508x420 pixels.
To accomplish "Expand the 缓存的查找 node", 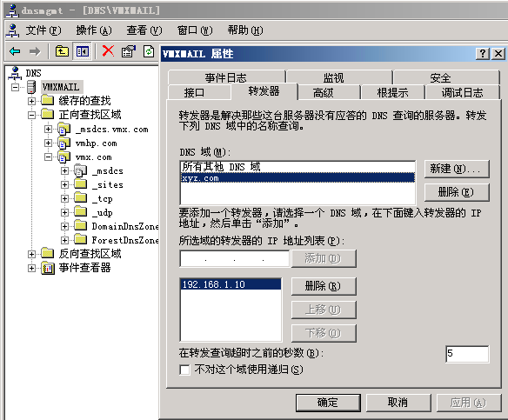I will point(31,101).
